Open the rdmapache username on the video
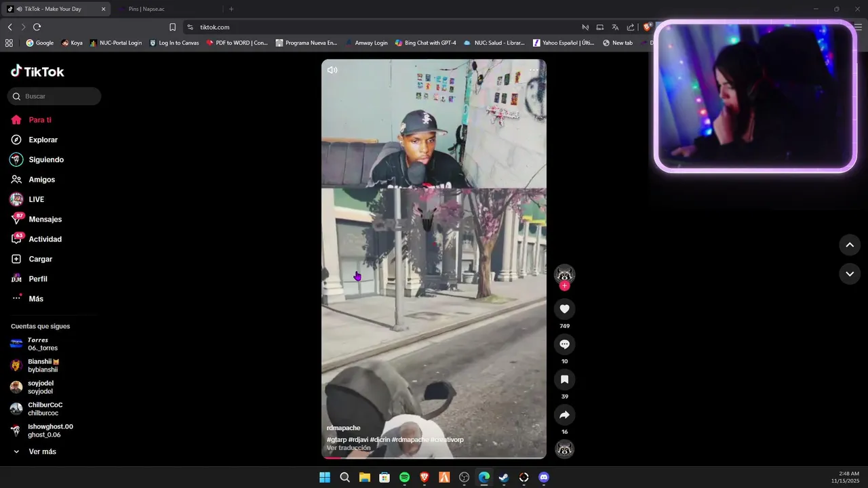 click(x=343, y=428)
